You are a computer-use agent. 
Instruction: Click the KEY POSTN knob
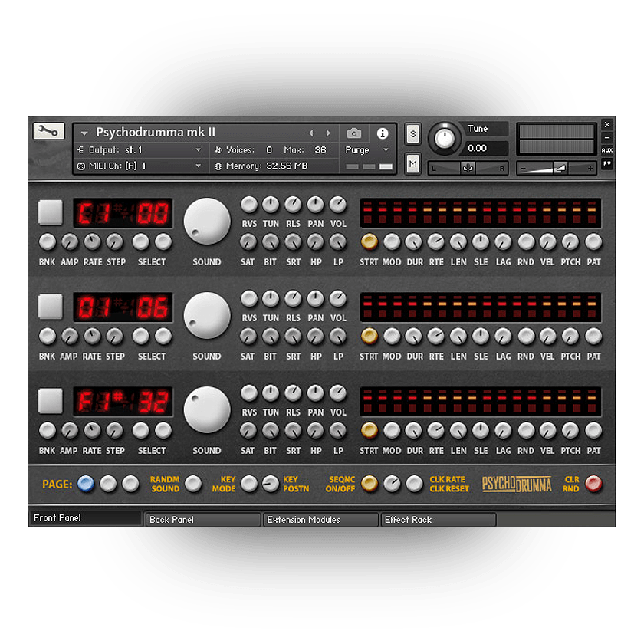(271, 484)
